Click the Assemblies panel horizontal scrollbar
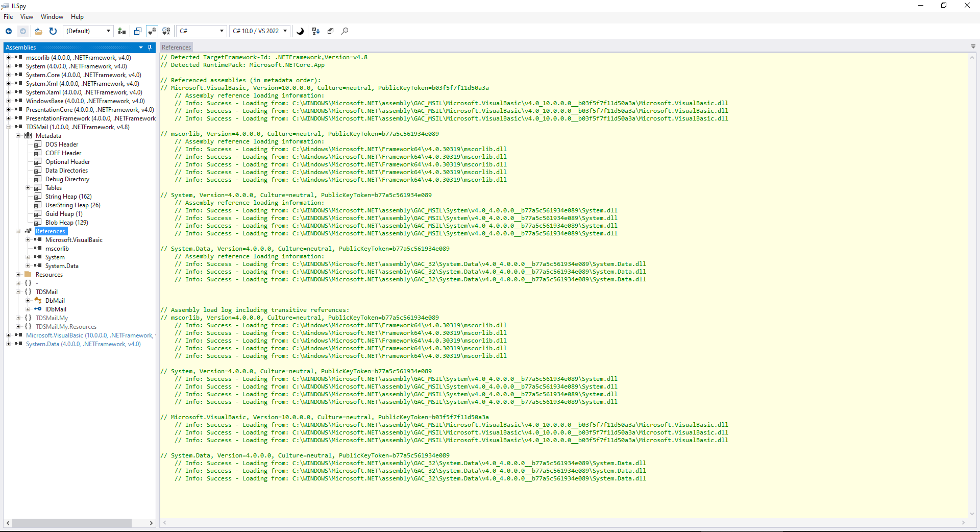This screenshot has width=980, height=532. pyautogui.click(x=72, y=523)
